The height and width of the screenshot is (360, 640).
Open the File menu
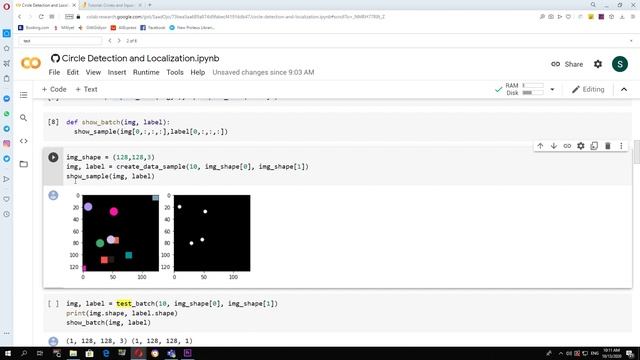tap(54, 72)
